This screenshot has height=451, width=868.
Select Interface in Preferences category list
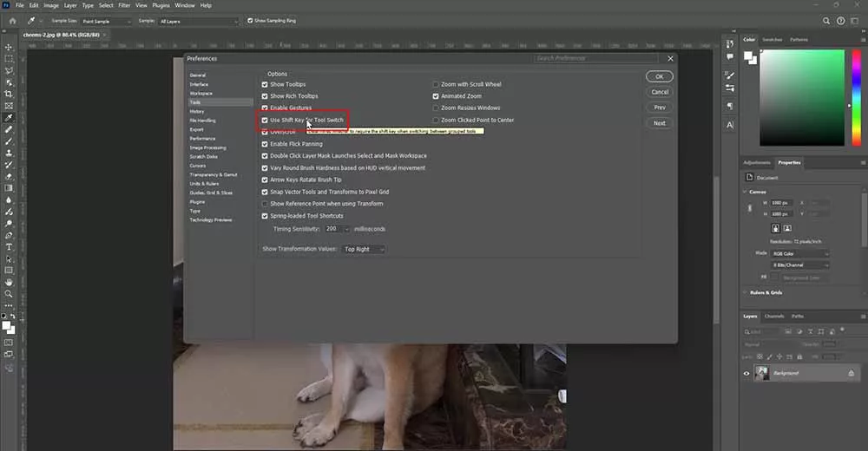click(199, 84)
